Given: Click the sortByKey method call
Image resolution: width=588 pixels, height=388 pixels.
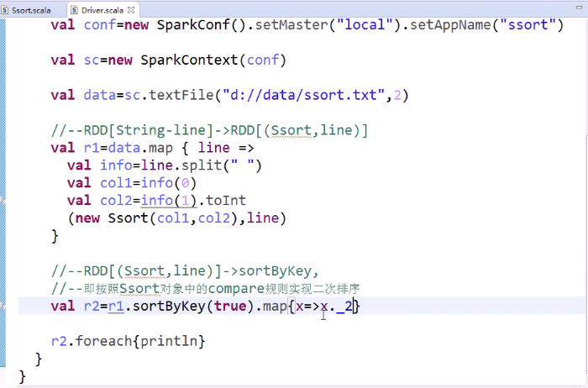Looking at the screenshot, I should pos(169,307).
